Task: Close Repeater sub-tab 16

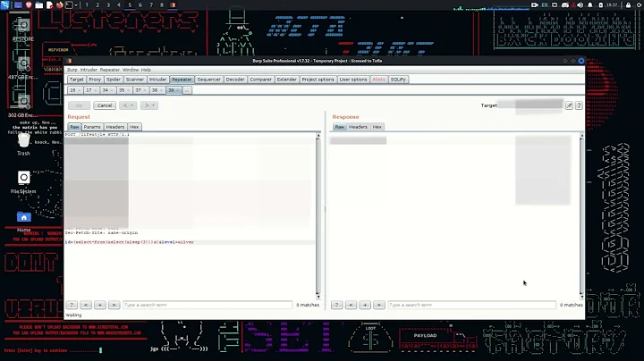Action: 80,90
